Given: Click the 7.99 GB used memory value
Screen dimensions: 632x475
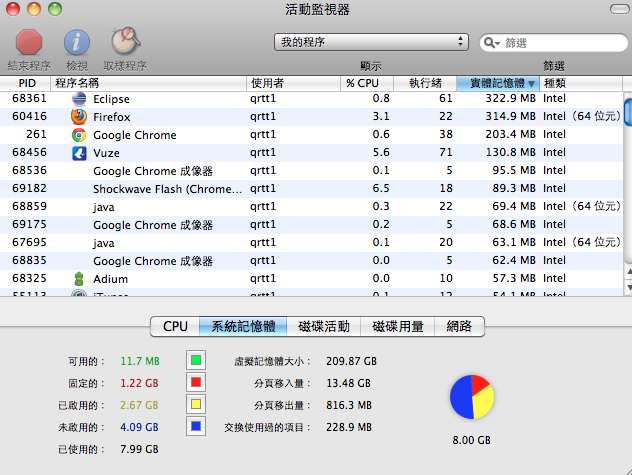Looking at the screenshot, I should (139, 449).
